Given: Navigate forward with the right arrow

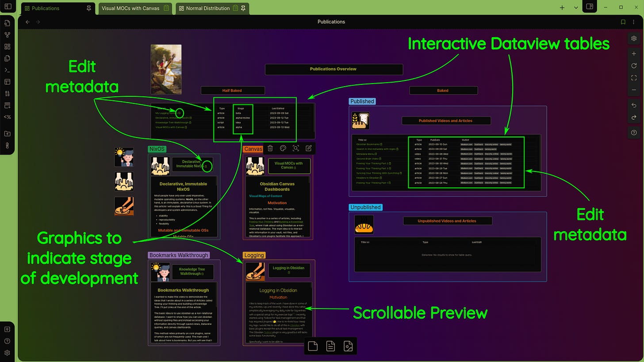Looking at the screenshot, I should 38,22.
